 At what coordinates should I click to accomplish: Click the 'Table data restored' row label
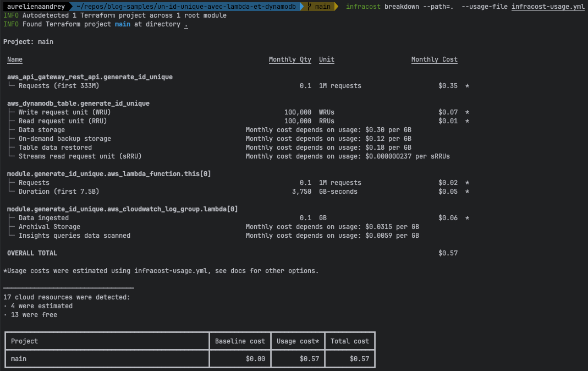point(55,148)
